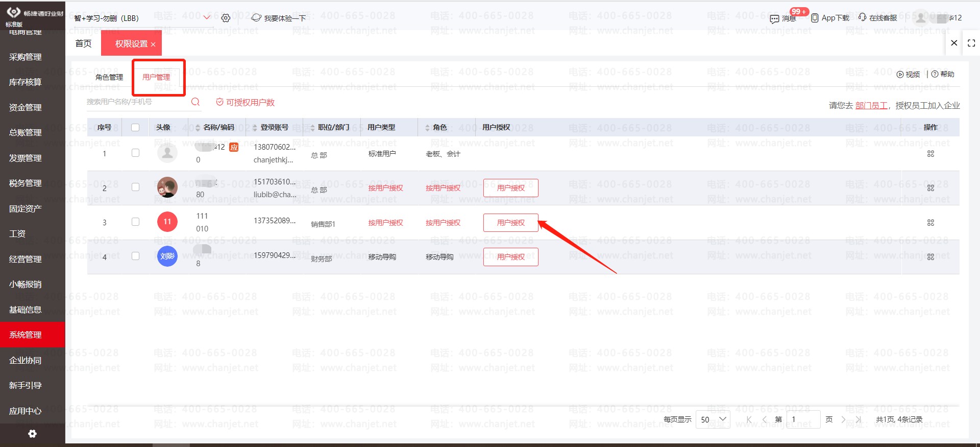Open the 帮助 help link
This screenshot has height=447, width=980.
click(943, 74)
